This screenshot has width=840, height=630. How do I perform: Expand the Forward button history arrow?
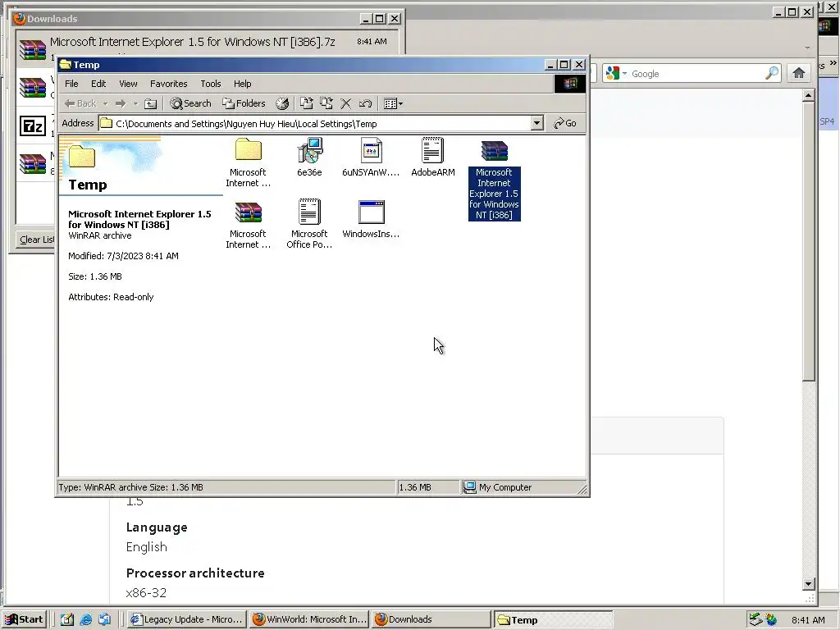[x=135, y=103]
